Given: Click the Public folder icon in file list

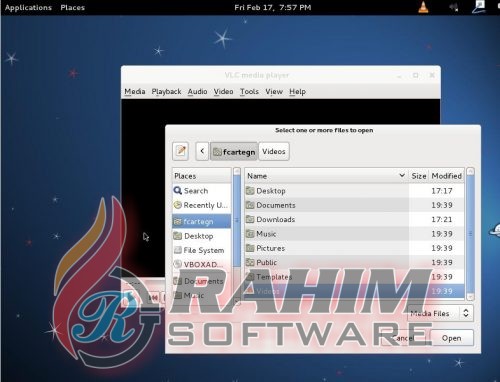Looking at the screenshot, I should tap(250, 262).
